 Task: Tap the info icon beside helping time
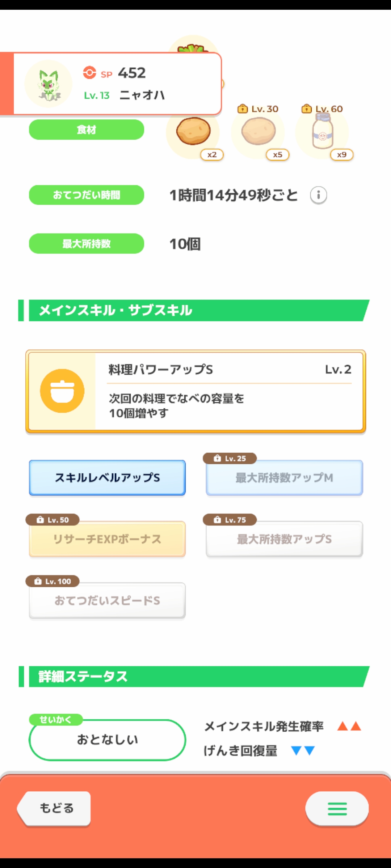click(x=318, y=195)
